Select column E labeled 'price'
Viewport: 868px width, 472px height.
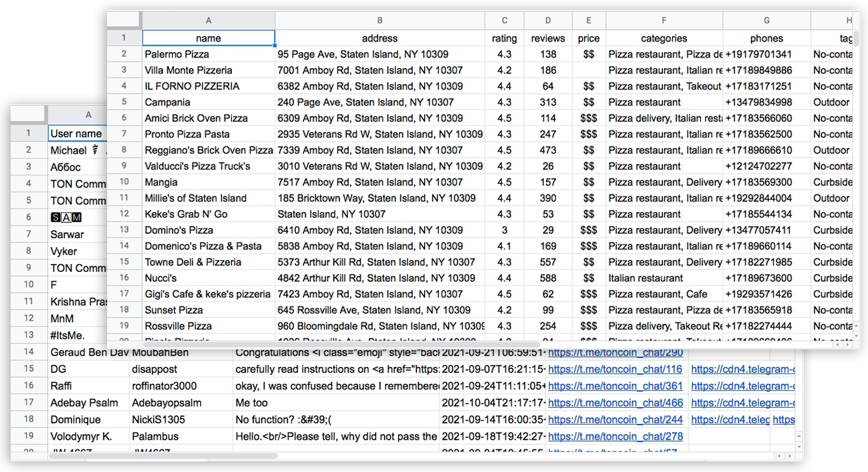(588, 20)
